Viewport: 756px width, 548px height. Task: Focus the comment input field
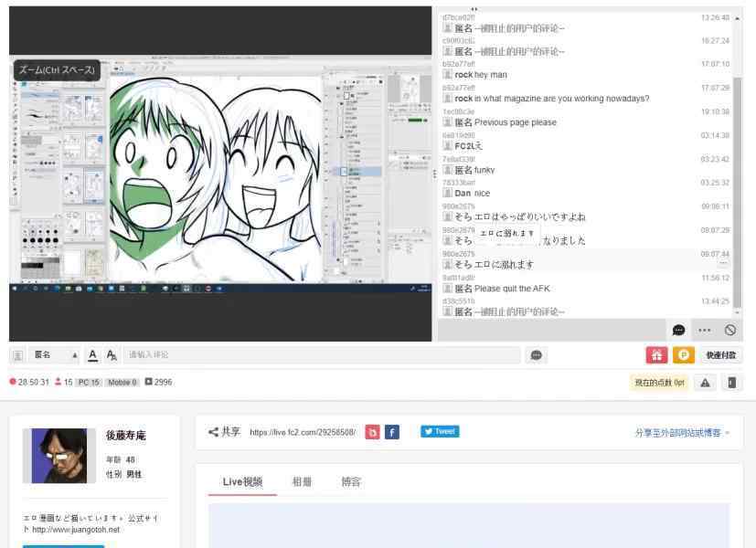coord(322,355)
